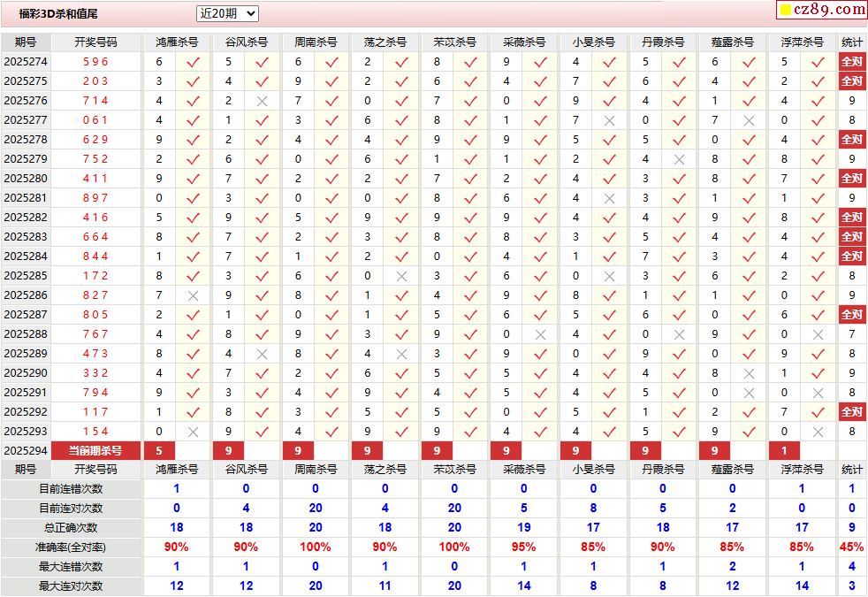Click 全对 badge for issue 2025275
This screenshot has width=868, height=597.
pos(852,80)
